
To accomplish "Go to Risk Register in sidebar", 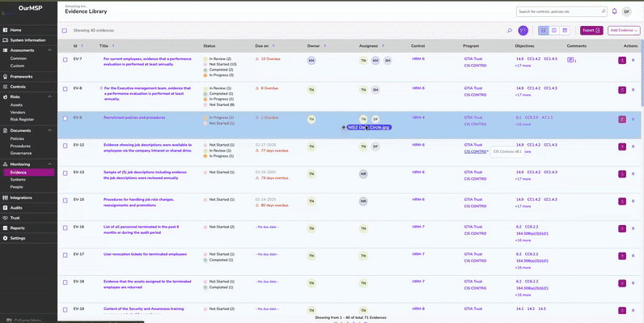I will click(x=22, y=119).
